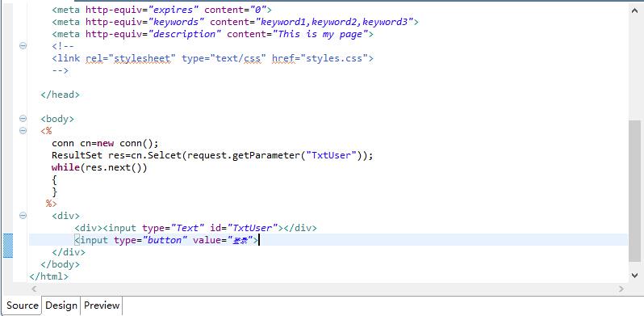The height and width of the screenshot is (316, 644).
Task: Collapse the body tag fold marker
Action: [x=23, y=119]
